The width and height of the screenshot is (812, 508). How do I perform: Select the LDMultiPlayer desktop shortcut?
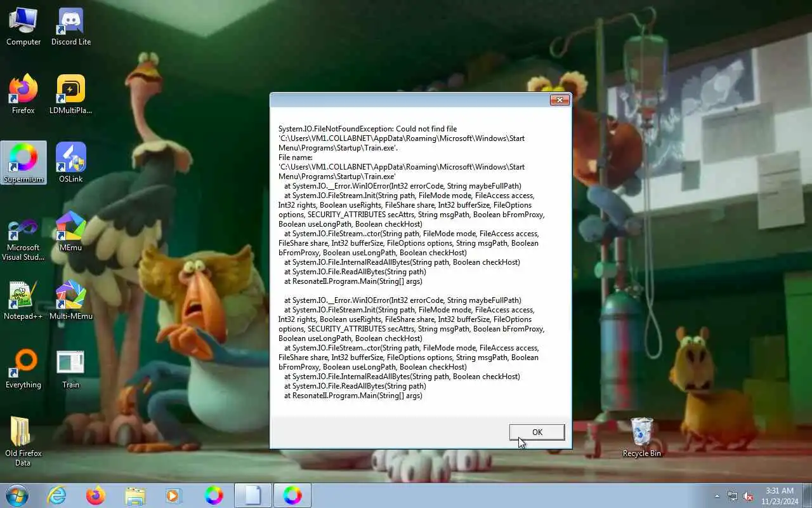71,95
